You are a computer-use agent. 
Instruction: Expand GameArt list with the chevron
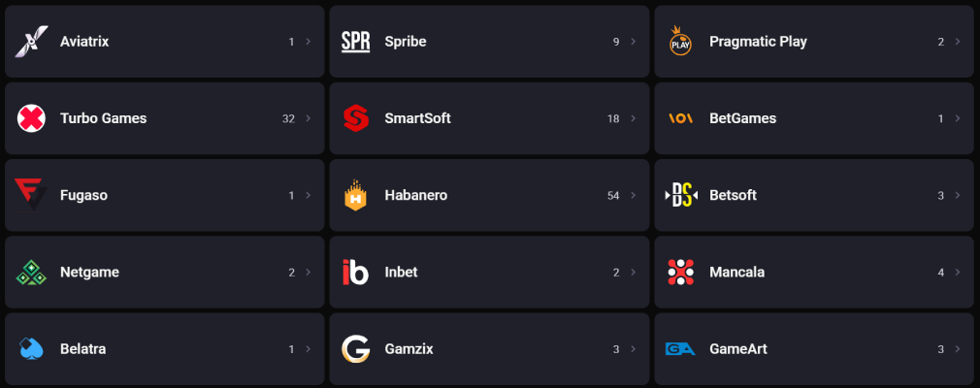coord(958,349)
